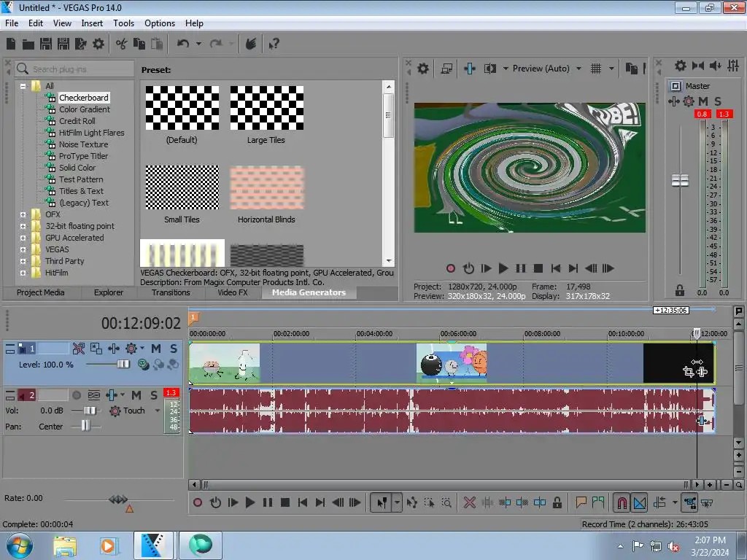Open Preview (Auto) quality dropdown

[578, 69]
